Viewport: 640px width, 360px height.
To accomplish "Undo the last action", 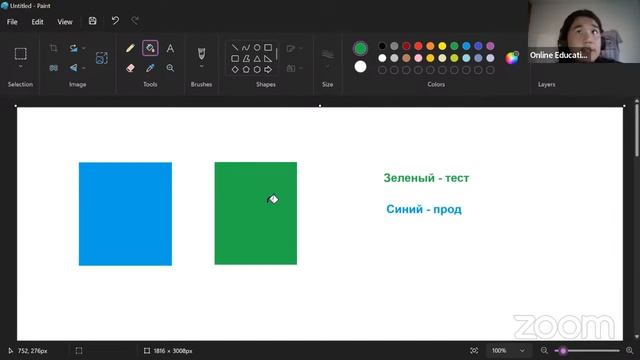I will click(115, 20).
